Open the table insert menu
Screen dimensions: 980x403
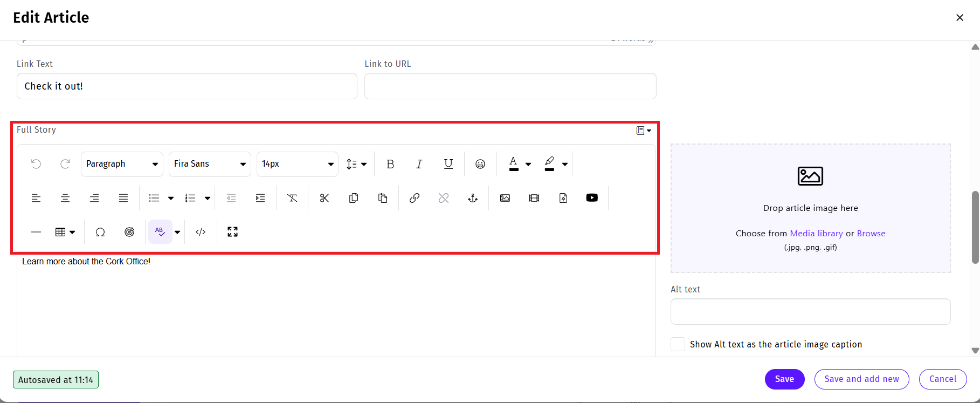pos(65,232)
